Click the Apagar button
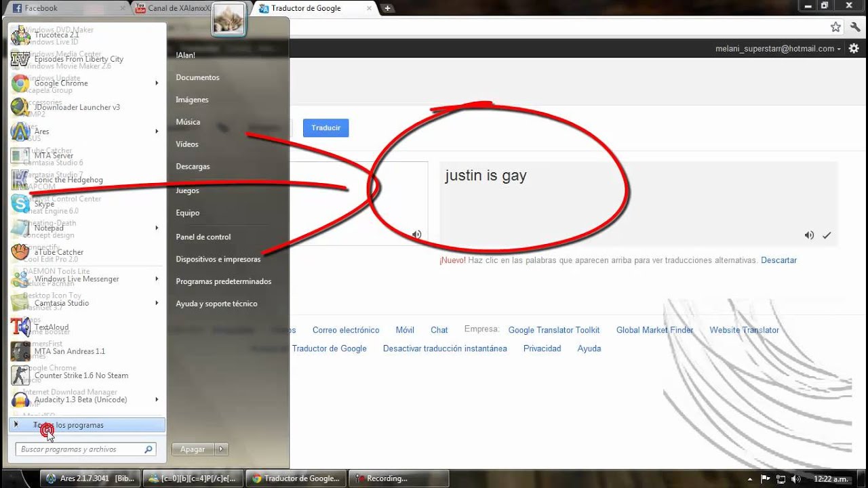868x488 pixels. point(193,449)
